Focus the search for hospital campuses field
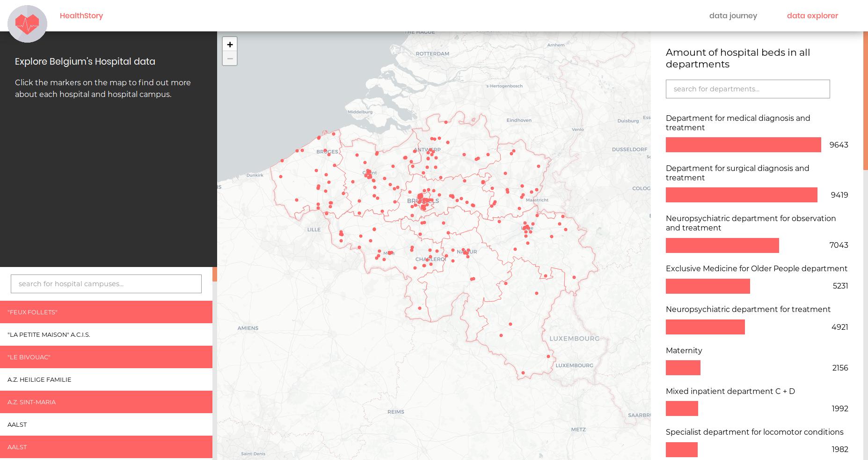This screenshot has width=868, height=460. [106, 284]
